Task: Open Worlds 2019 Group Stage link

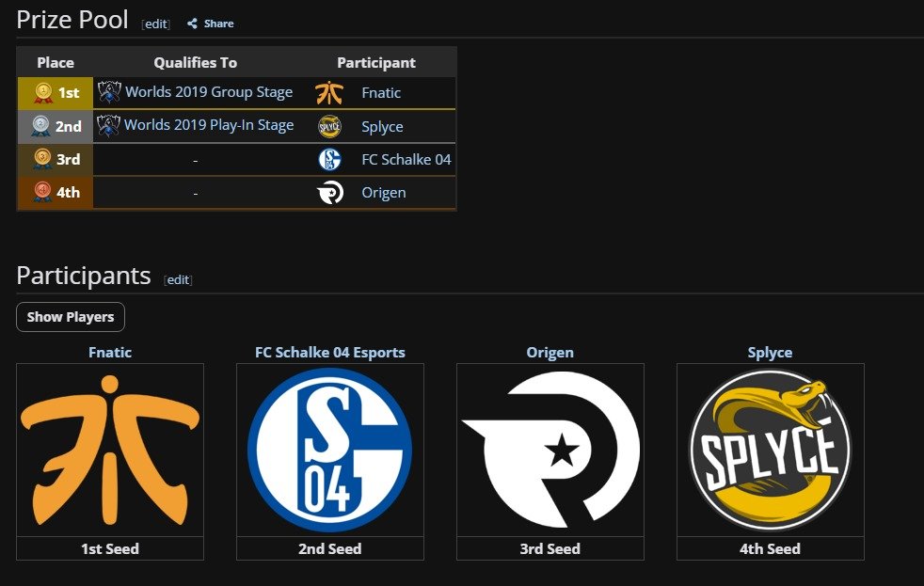Action: click(x=209, y=92)
